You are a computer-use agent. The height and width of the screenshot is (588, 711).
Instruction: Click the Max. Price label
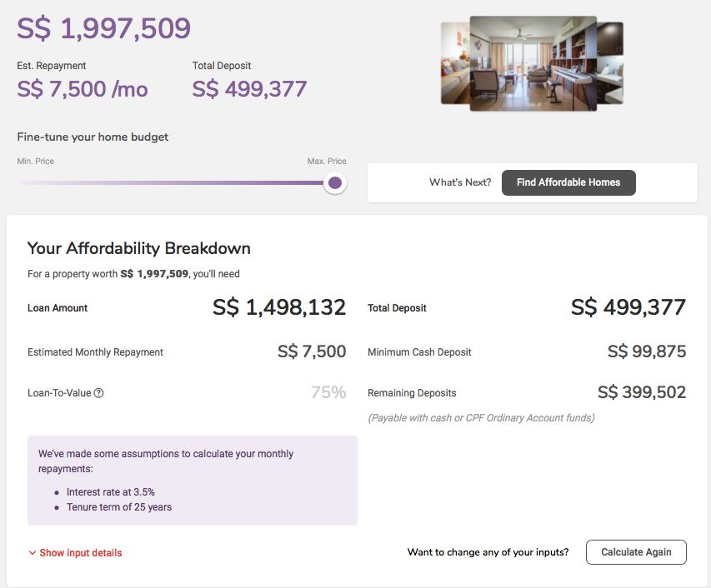[x=327, y=161]
